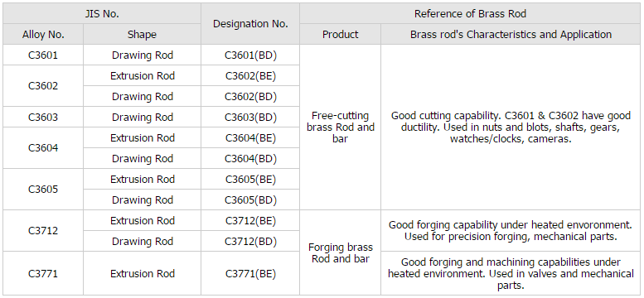Click the 'Reference of Brass Rod' header

pos(470,13)
